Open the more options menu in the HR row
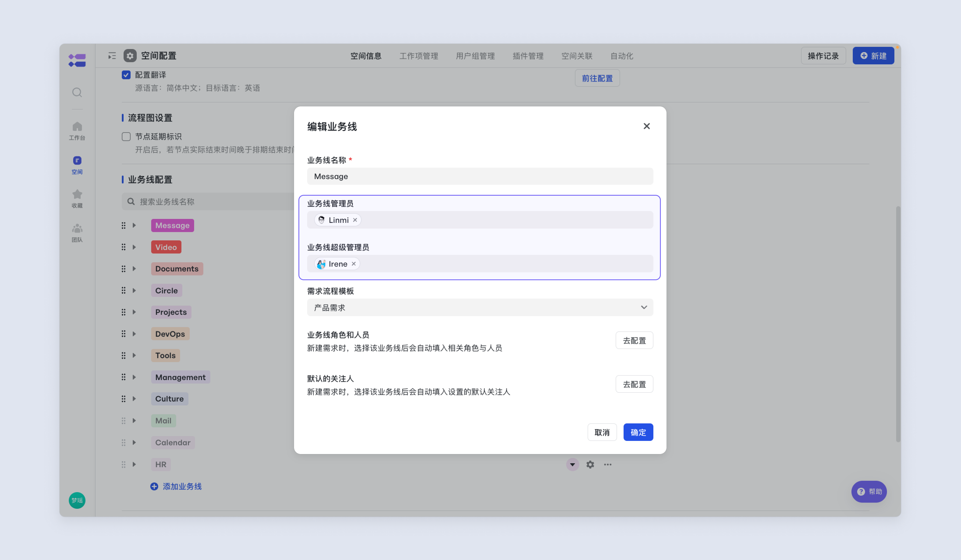961x560 pixels. 608,464
